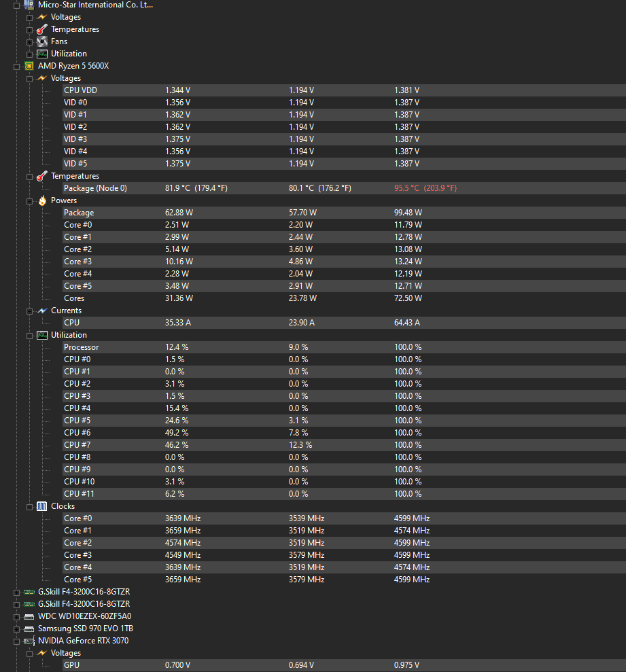Expand Temperatures under Micro-Star International
The width and height of the screenshot is (626, 672).
tap(30, 30)
